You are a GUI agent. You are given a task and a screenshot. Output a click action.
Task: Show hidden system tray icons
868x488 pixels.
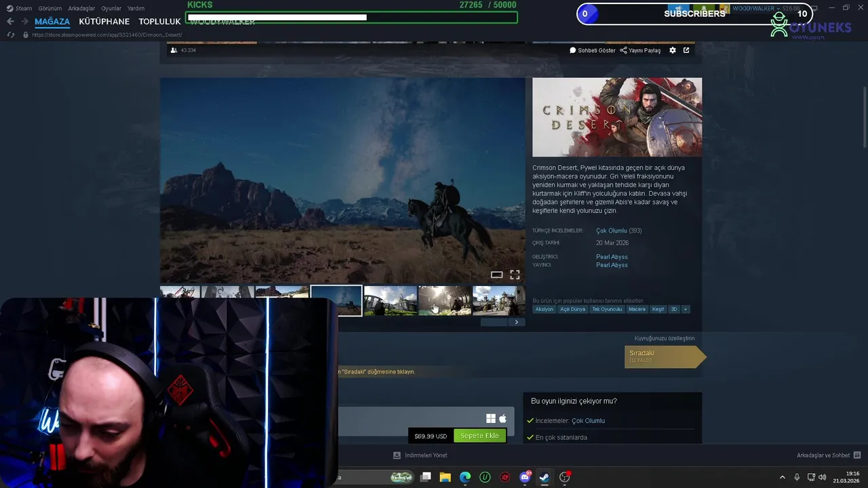[782, 477]
